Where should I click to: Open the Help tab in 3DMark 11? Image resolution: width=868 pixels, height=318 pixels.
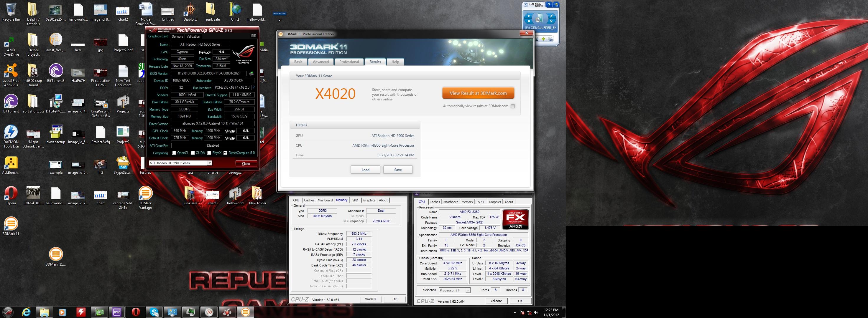pos(395,62)
